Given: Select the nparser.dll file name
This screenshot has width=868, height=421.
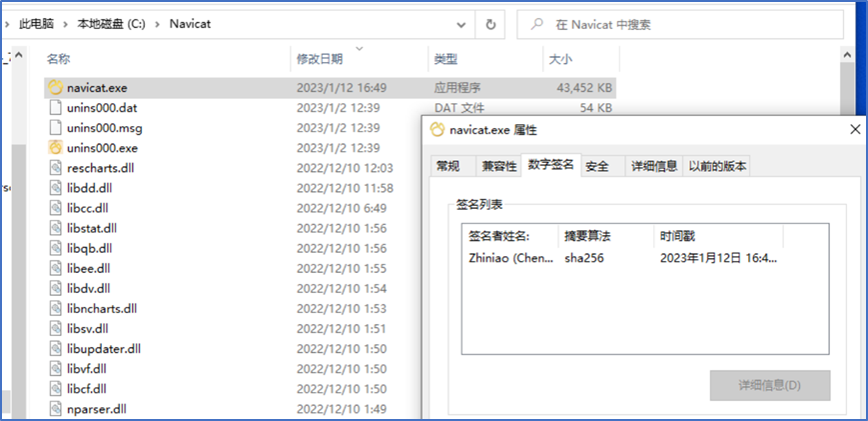Looking at the screenshot, I should pyautogui.click(x=97, y=409).
